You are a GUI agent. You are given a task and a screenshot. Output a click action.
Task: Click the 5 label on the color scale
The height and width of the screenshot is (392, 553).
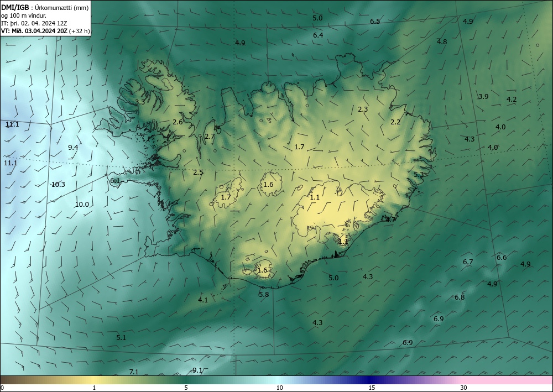coord(186,388)
